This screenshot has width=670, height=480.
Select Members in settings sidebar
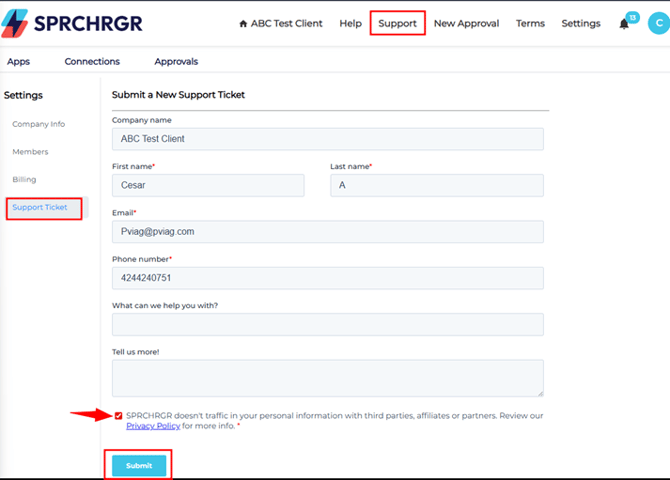pyautogui.click(x=30, y=152)
